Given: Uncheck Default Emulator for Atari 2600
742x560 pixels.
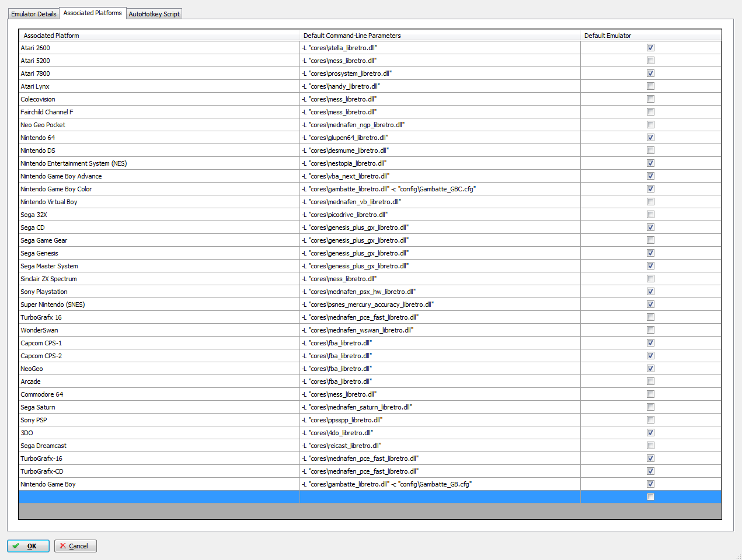Looking at the screenshot, I should (x=650, y=48).
